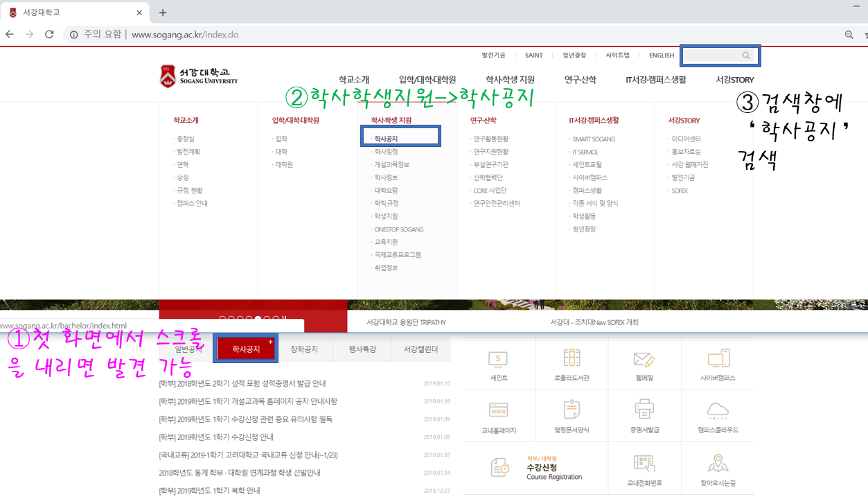Open a new browser tab with plus
Image resolution: width=868 pixels, height=499 pixels.
(163, 12)
